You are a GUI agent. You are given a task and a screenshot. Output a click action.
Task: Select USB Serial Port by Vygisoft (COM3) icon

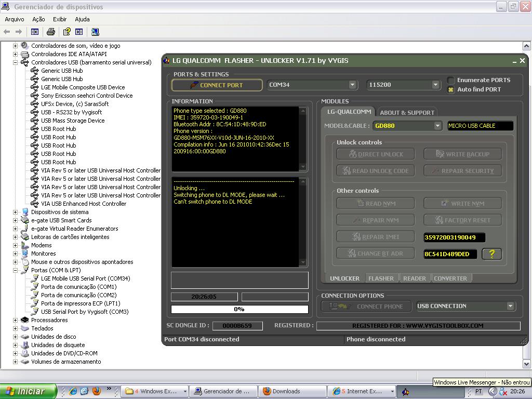tap(34, 312)
